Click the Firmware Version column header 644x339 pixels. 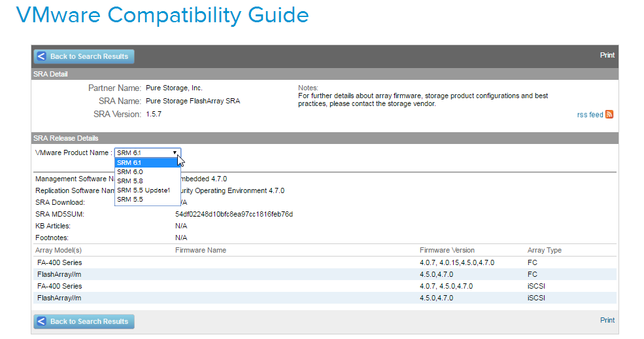tap(447, 250)
